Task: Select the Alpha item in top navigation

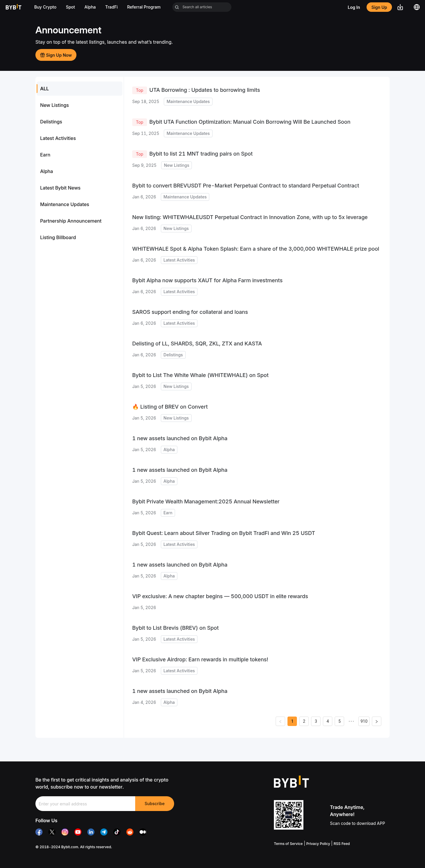Action: [x=90, y=7]
